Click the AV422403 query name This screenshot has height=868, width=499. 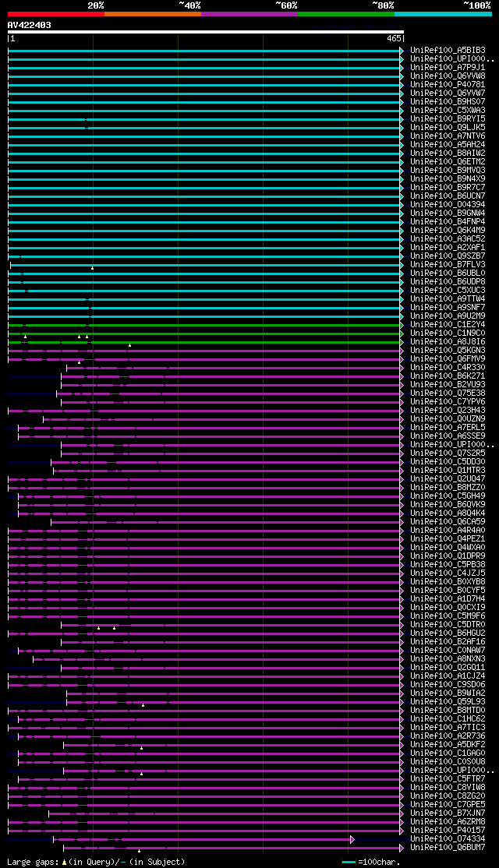pyautogui.click(x=30, y=25)
